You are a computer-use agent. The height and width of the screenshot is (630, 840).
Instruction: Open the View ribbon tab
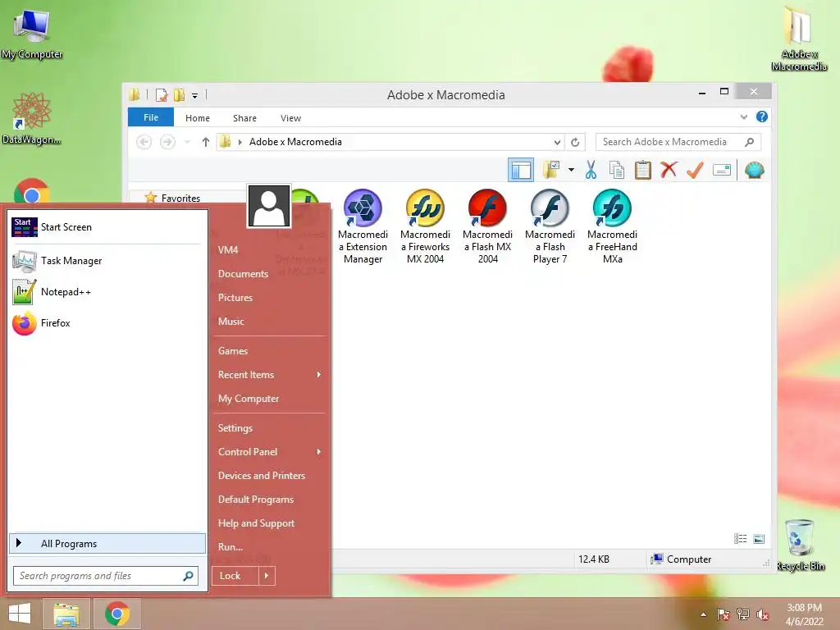click(x=291, y=118)
